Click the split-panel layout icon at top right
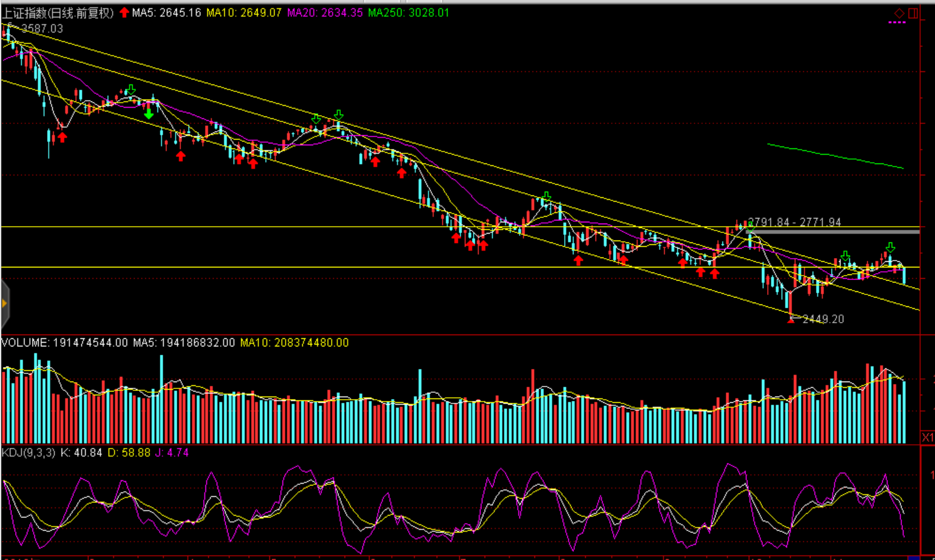The image size is (935, 560). click(913, 13)
